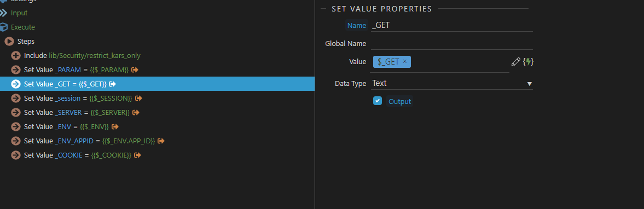Click the Name property label
Image resolution: width=644 pixels, height=209 pixels.
[357, 26]
